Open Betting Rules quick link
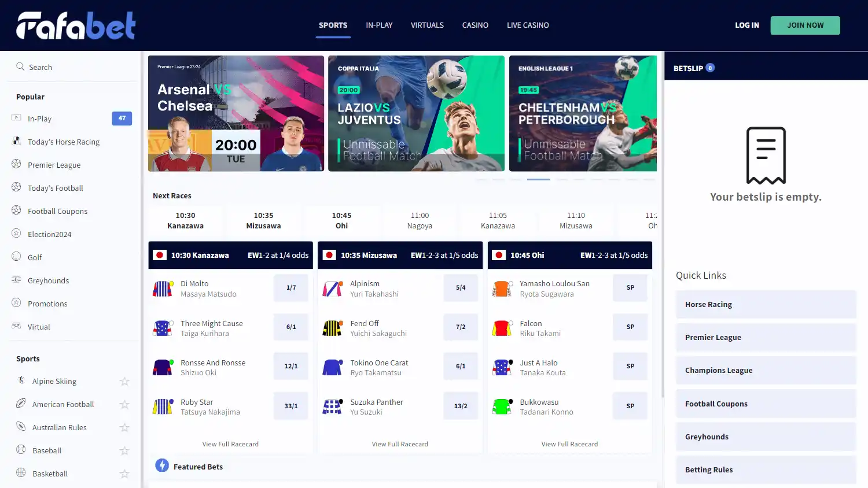868x488 pixels. (x=766, y=470)
